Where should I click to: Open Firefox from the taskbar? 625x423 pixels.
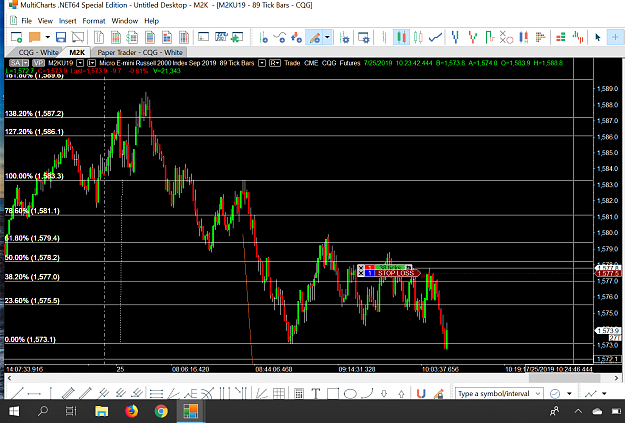(131, 411)
